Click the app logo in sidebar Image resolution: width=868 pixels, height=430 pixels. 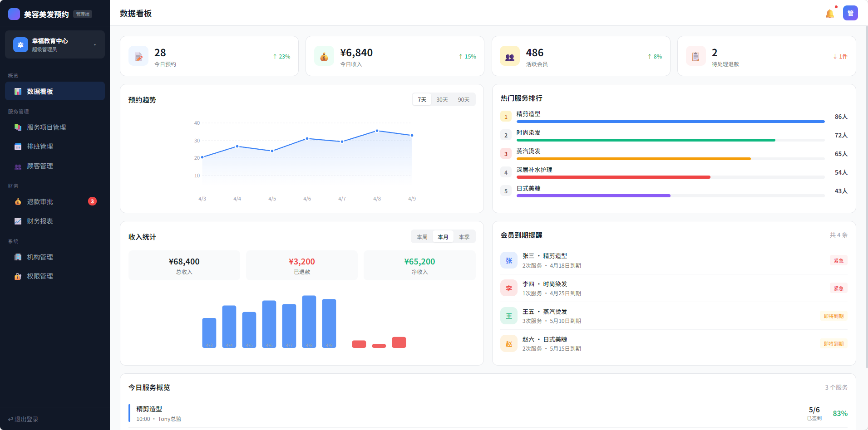coord(14,14)
